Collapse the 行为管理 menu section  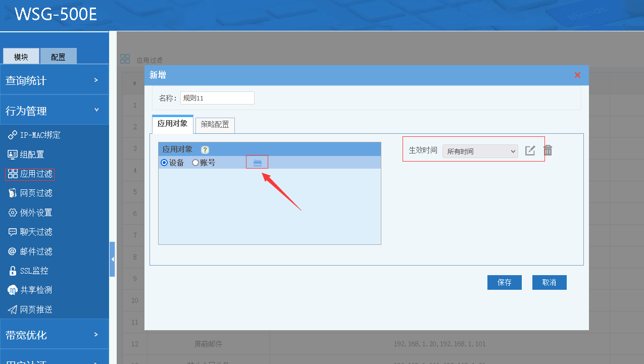(x=54, y=111)
